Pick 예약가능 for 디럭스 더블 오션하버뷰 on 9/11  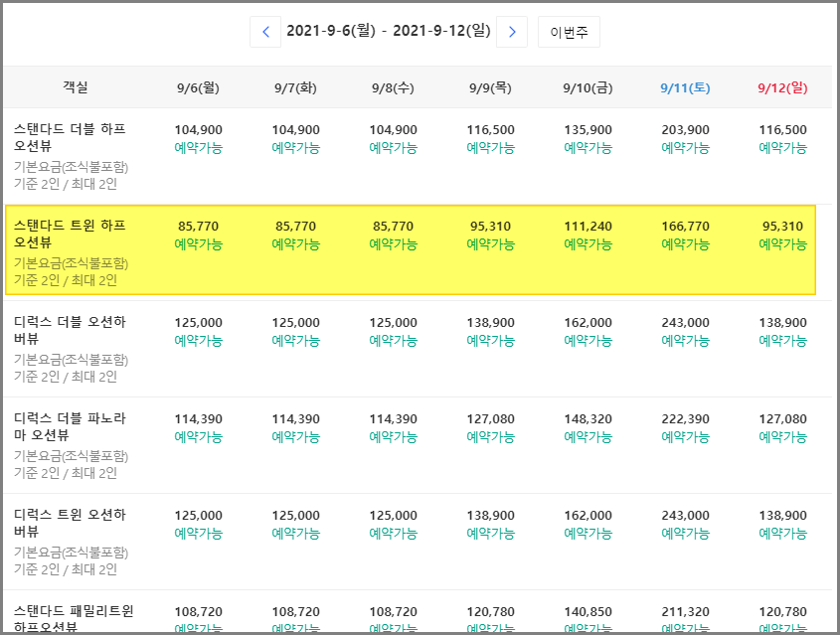tap(685, 341)
